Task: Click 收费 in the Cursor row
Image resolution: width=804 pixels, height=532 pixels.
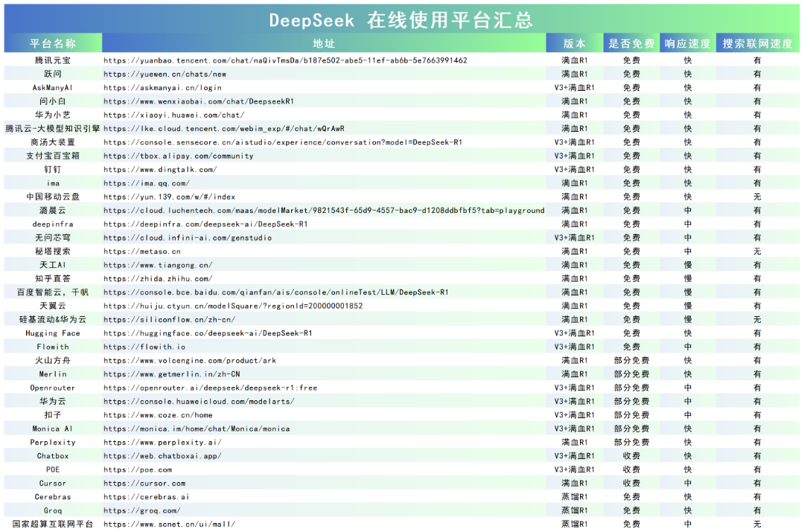Action: point(631,484)
